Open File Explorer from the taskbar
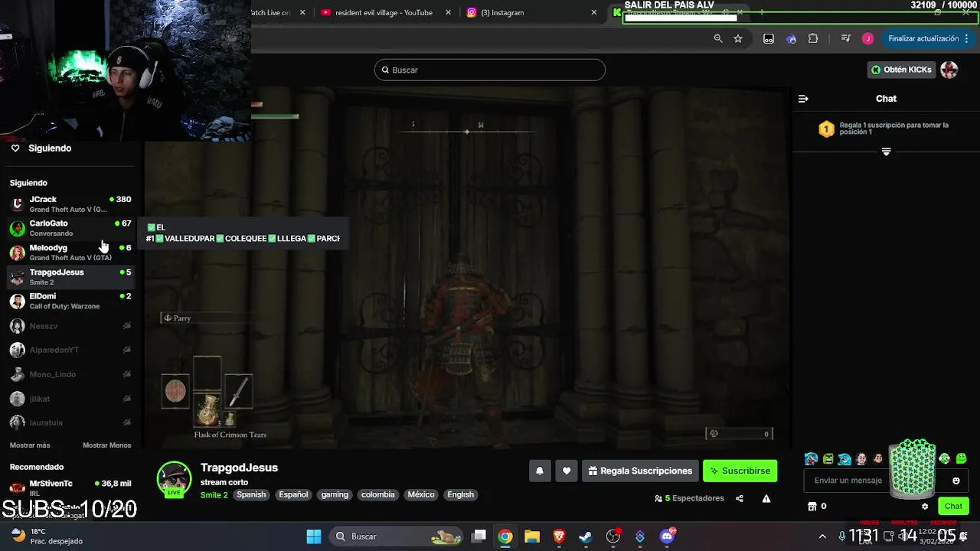980x551 pixels. (x=532, y=536)
